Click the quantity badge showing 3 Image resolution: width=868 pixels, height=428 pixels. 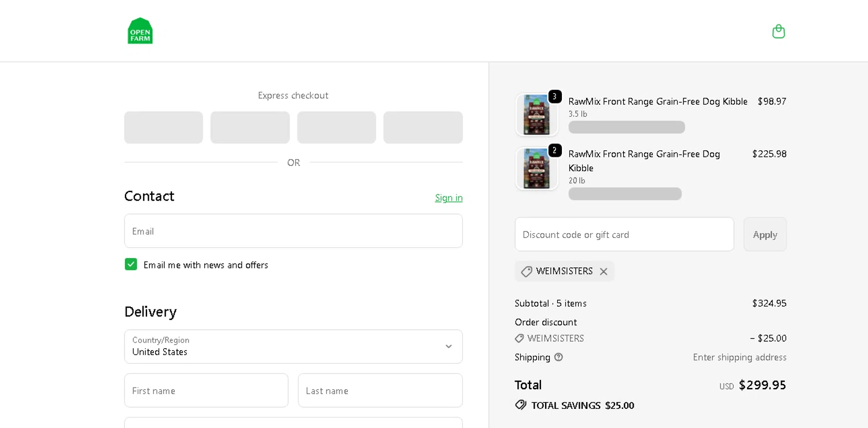coord(555,97)
